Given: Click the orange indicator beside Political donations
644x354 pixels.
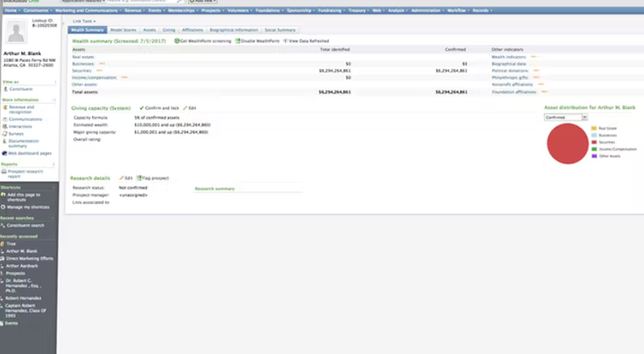Looking at the screenshot, I should click(x=536, y=70).
